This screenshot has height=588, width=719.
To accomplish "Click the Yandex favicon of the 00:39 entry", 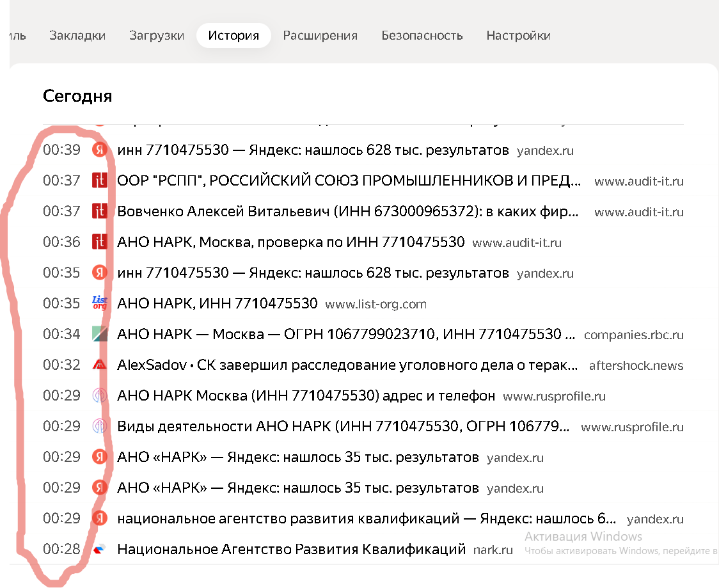I will pos(99,150).
